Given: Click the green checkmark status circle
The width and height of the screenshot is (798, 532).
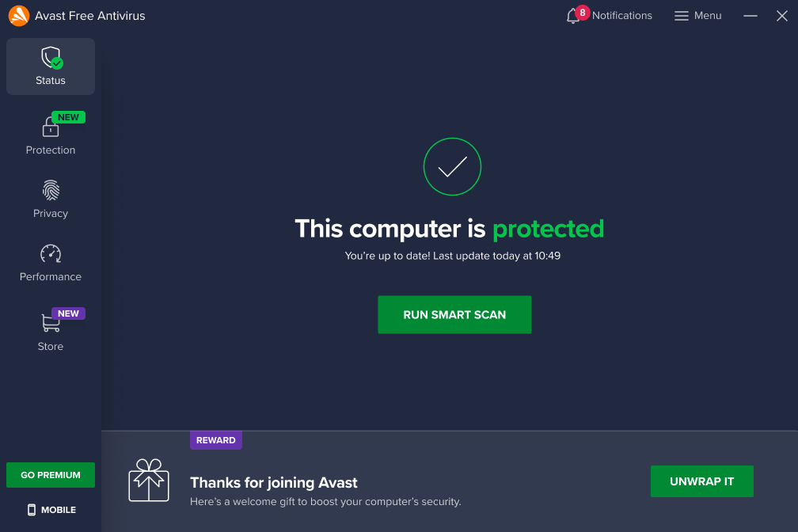Looking at the screenshot, I should point(453,166).
